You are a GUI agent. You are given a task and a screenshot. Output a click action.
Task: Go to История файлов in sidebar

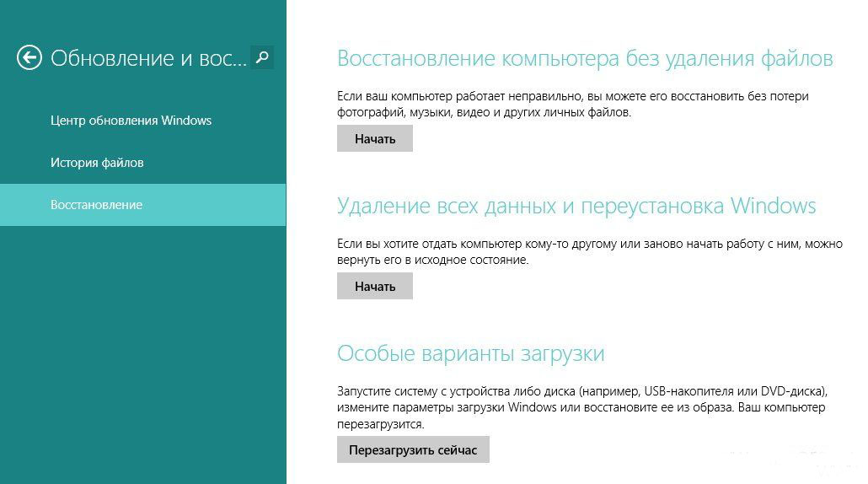click(x=97, y=163)
